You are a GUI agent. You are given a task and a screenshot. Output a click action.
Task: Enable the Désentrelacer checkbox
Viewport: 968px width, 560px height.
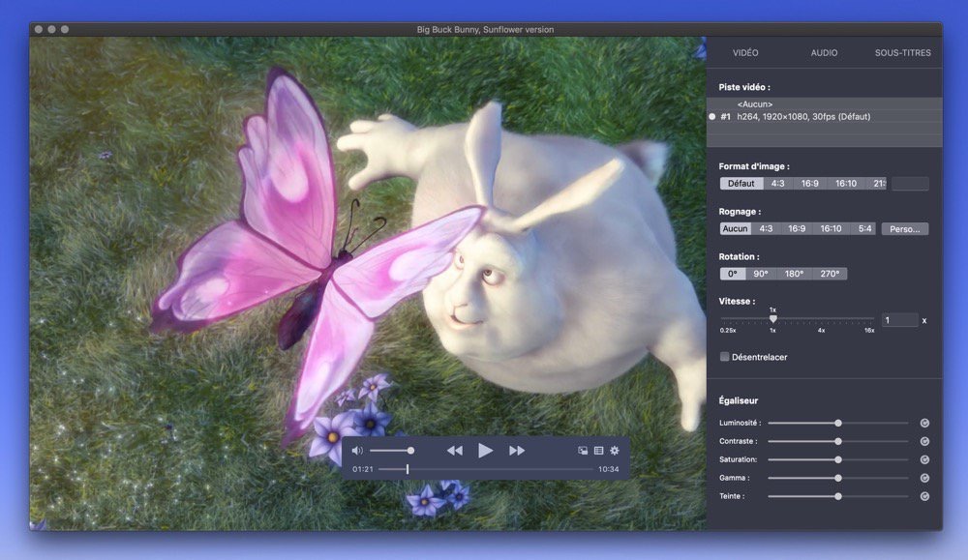click(x=725, y=357)
